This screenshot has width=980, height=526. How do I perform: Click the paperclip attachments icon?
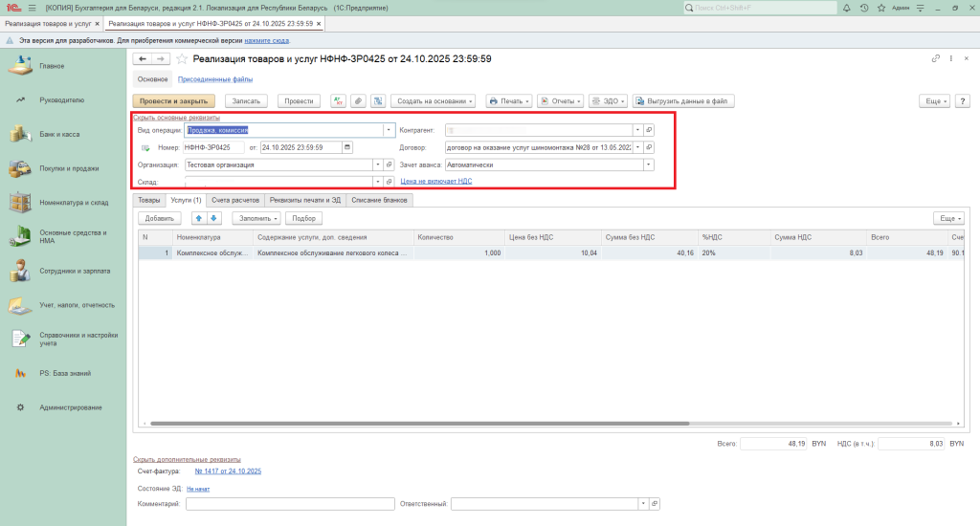(x=358, y=100)
